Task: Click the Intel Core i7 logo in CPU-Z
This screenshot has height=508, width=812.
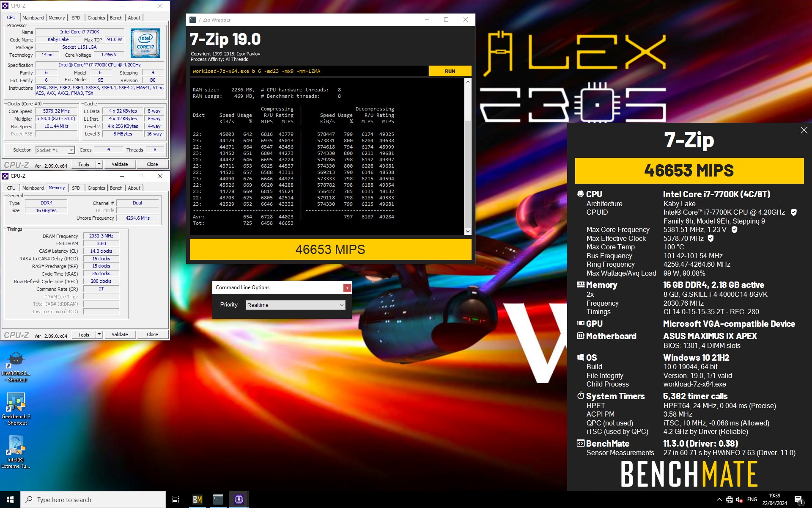Action: pyautogui.click(x=145, y=43)
